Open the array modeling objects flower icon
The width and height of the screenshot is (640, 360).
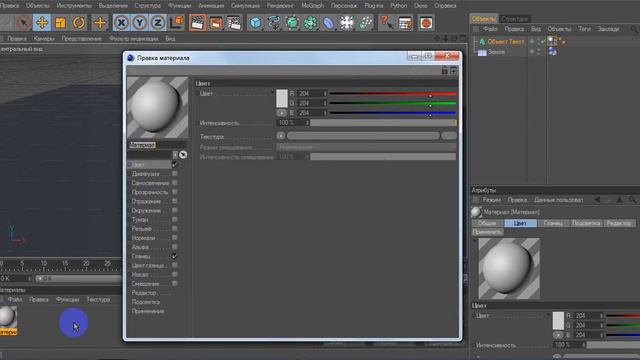click(310, 23)
